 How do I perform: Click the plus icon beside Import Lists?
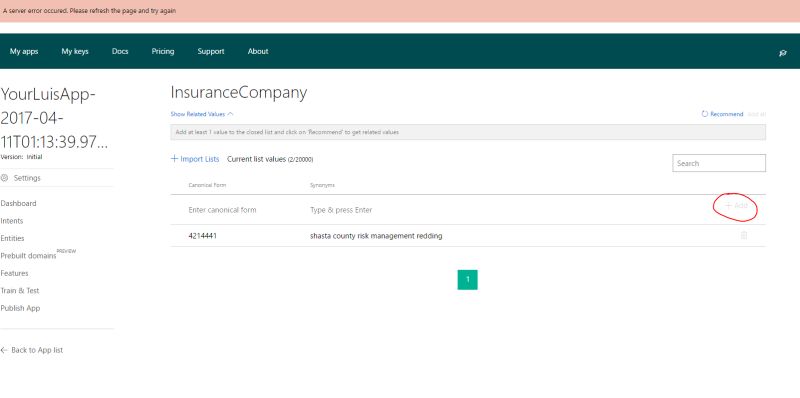(174, 159)
